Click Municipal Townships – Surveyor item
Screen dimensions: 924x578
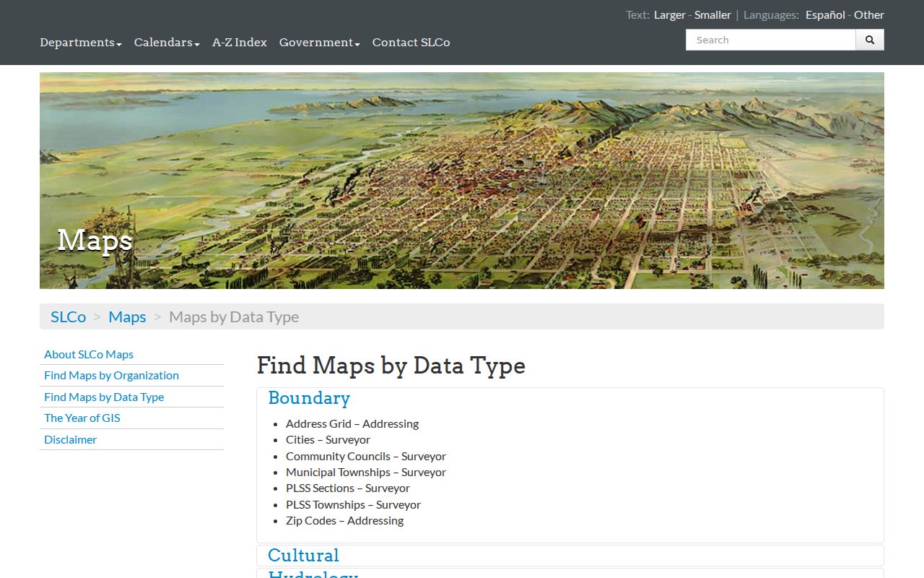tap(366, 472)
